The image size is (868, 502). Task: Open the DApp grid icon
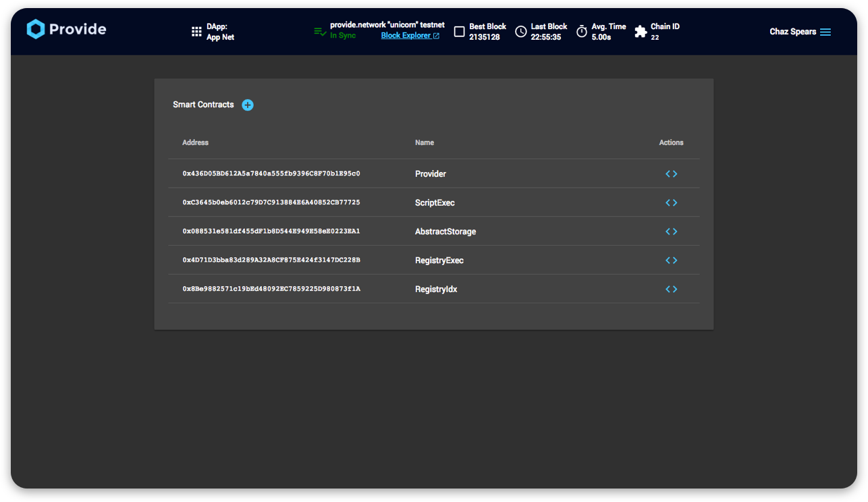click(x=196, y=32)
